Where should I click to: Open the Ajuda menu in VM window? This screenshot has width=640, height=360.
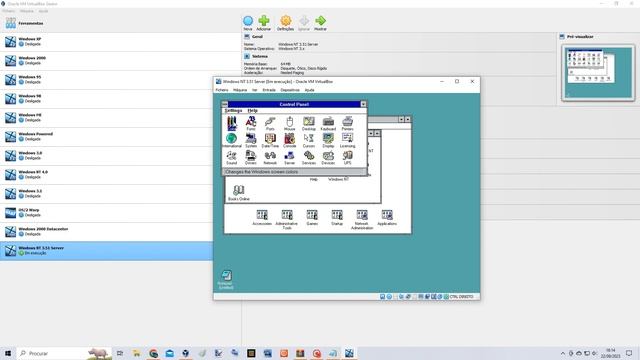coord(309,90)
